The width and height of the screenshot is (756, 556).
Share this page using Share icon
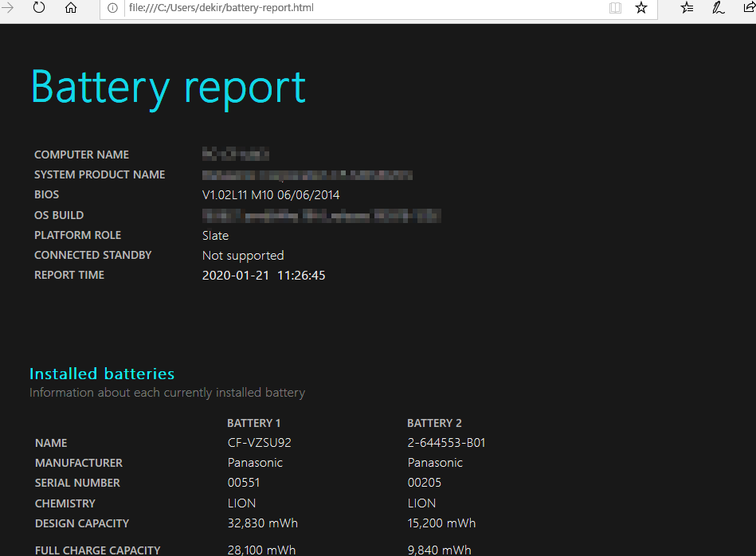coord(748,8)
